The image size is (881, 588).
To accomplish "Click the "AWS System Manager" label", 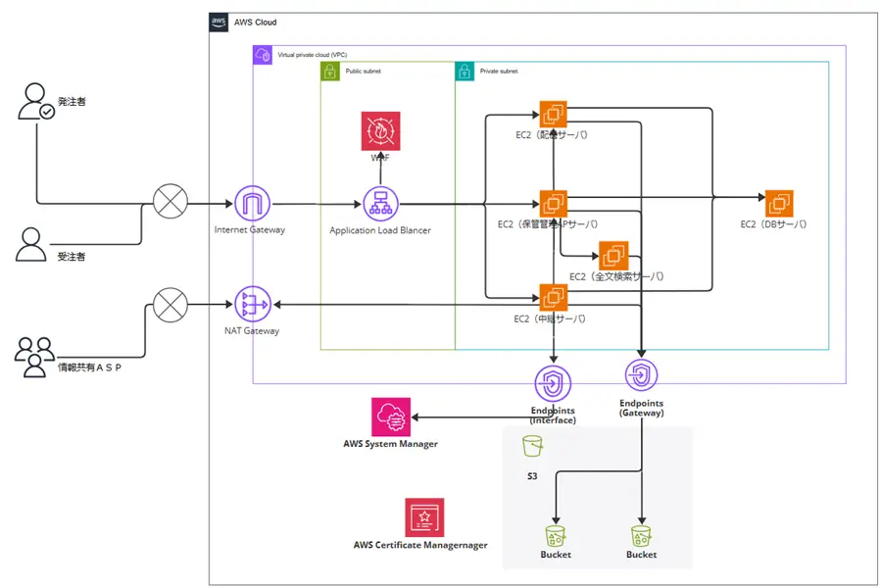I will 390,444.
